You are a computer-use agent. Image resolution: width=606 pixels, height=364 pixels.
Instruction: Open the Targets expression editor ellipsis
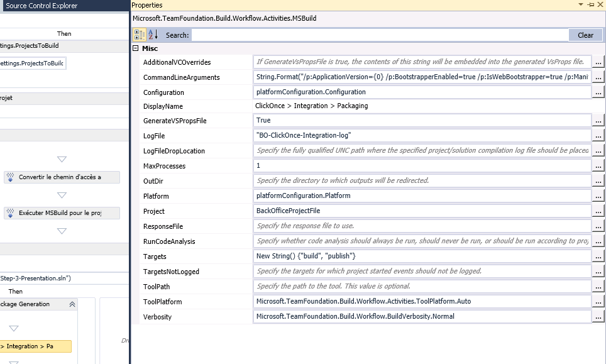598,256
